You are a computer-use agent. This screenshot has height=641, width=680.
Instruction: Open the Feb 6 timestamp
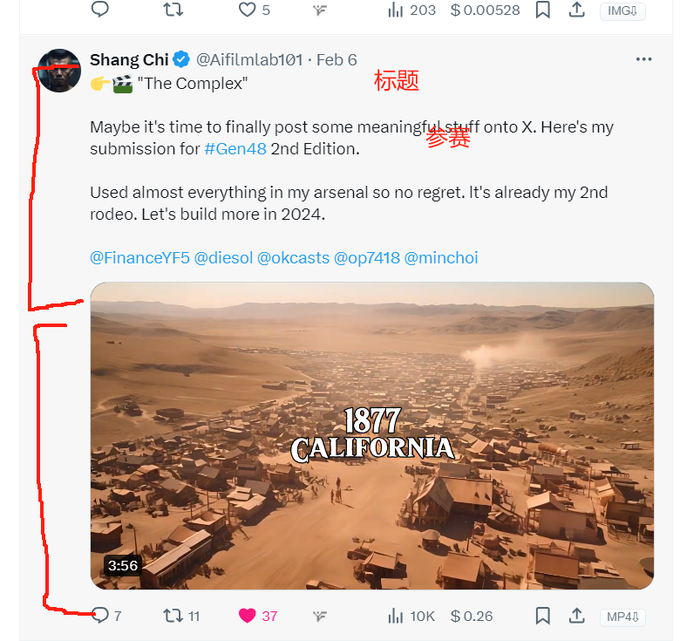point(337,60)
